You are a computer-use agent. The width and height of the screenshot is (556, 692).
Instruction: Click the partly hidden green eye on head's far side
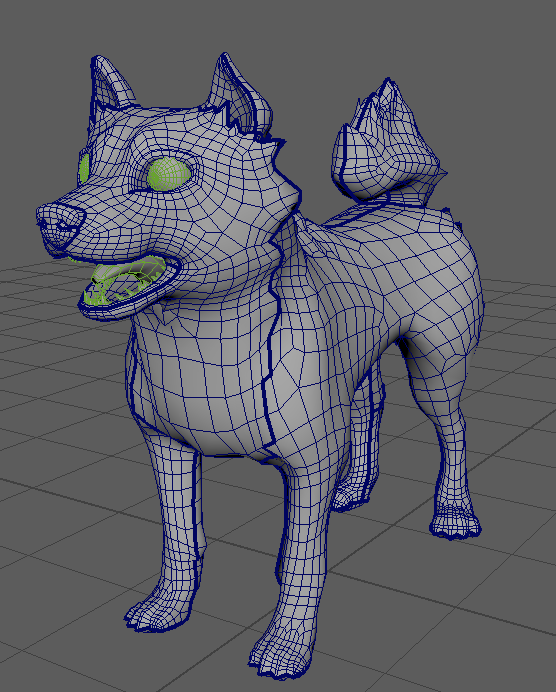pyautogui.click(x=84, y=169)
